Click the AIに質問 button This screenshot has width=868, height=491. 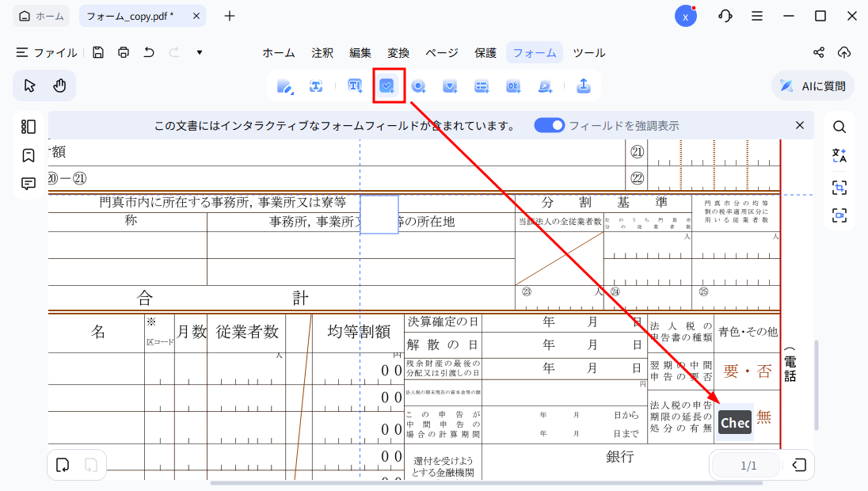[813, 86]
